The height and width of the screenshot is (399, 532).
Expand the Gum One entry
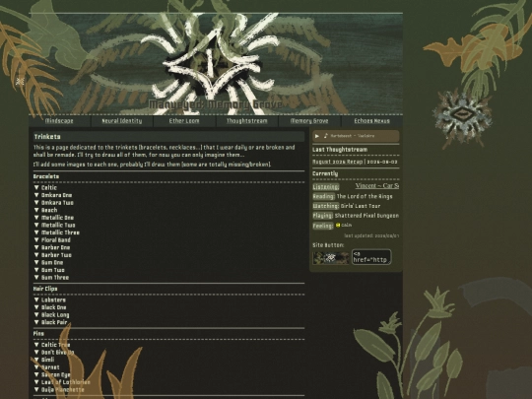pyautogui.click(x=48, y=262)
